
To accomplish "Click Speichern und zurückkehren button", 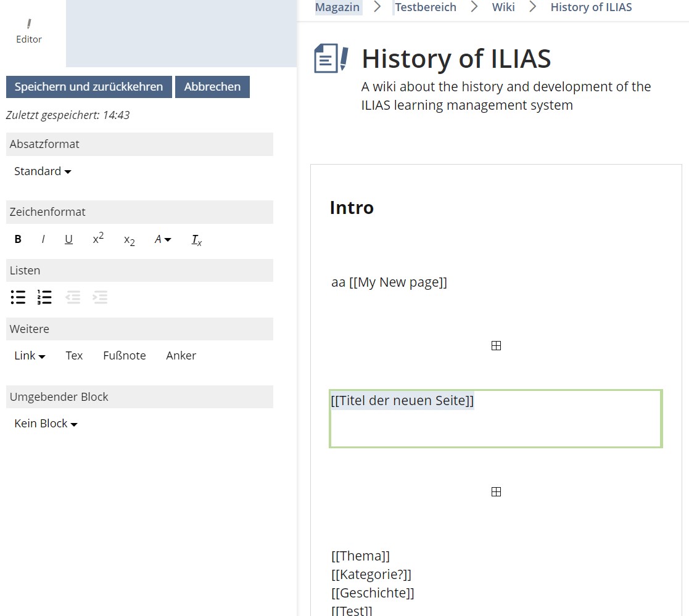I will [x=89, y=87].
